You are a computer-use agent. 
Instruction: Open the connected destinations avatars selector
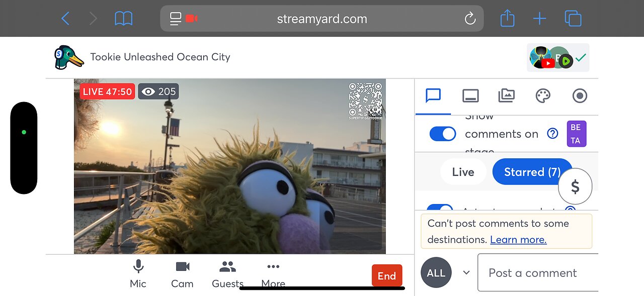click(558, 57)
